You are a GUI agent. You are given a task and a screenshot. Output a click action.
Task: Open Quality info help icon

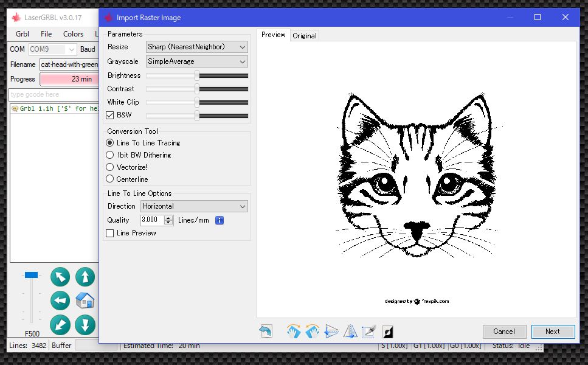click(220, 220)
